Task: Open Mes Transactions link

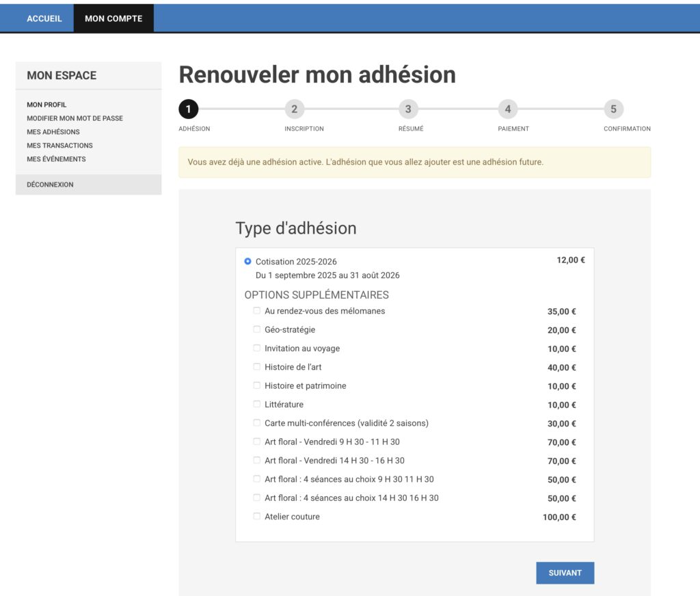Action: (59, 146)
